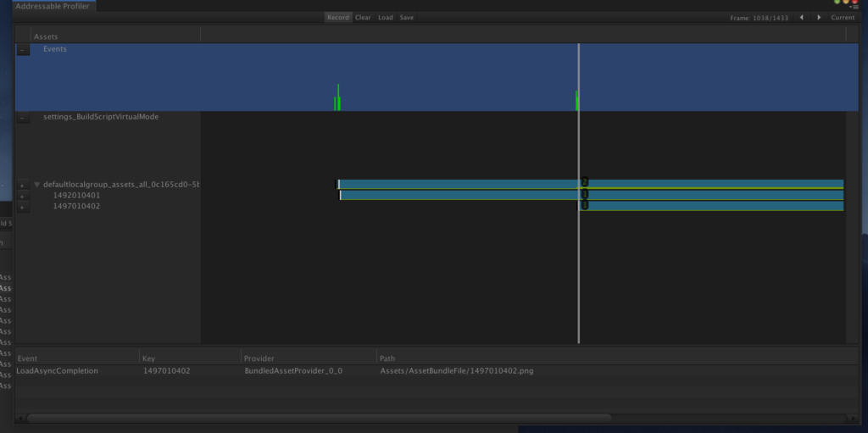The image size is (868, 433).
Task: Step to the next profiler frame
Action: (819, 18)
